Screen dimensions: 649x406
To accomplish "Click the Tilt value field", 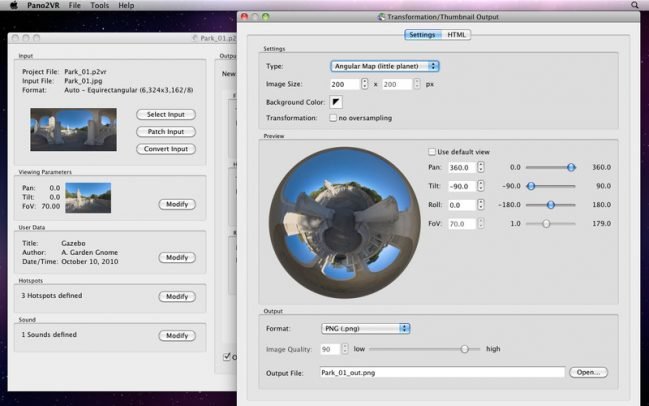I will tap(462, 186).
